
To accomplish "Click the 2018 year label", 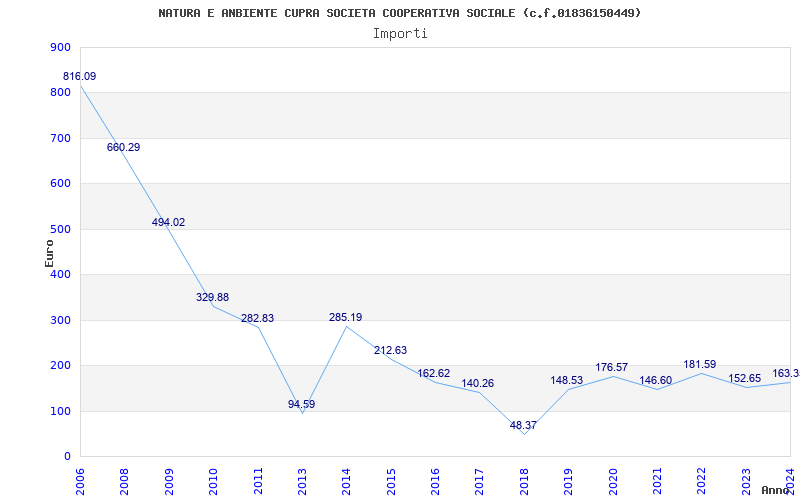I will 523,481.
